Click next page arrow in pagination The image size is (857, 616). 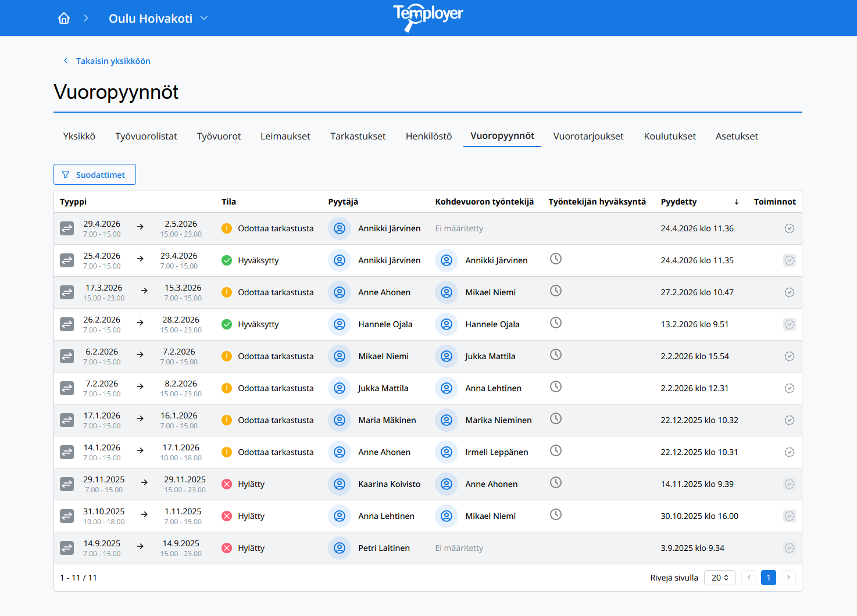788,578
